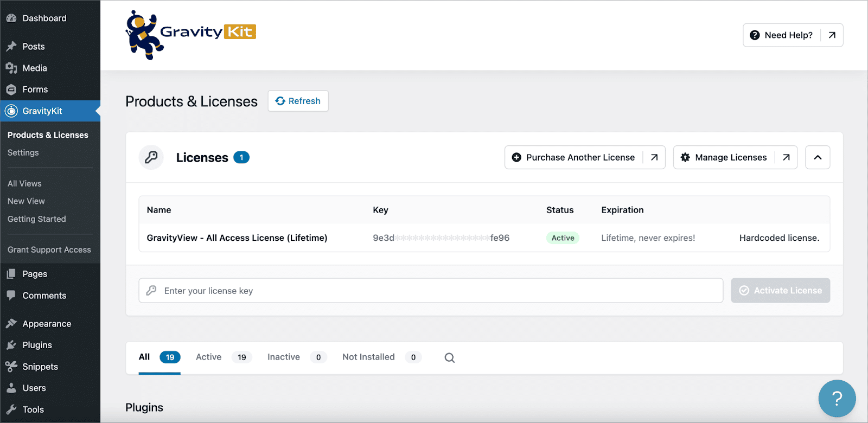The height and width of the screenshot is (423, 868).
Task: Open Getting Started submenu item
Action: (37, 219)
